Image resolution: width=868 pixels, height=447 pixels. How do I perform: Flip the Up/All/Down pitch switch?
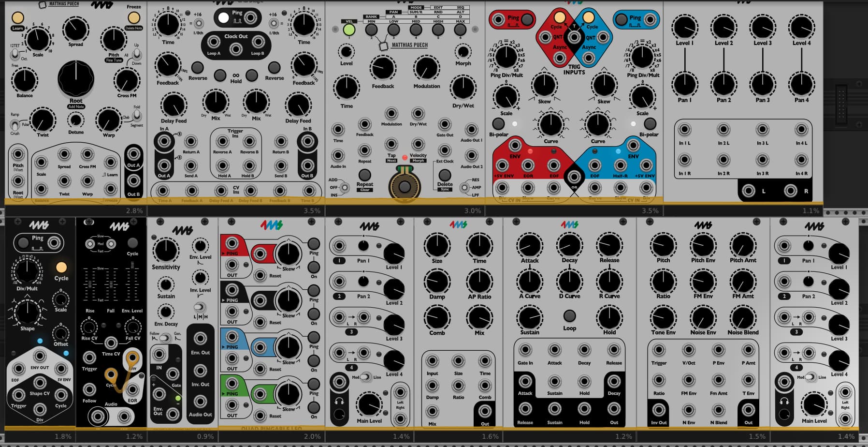point(137,54)
